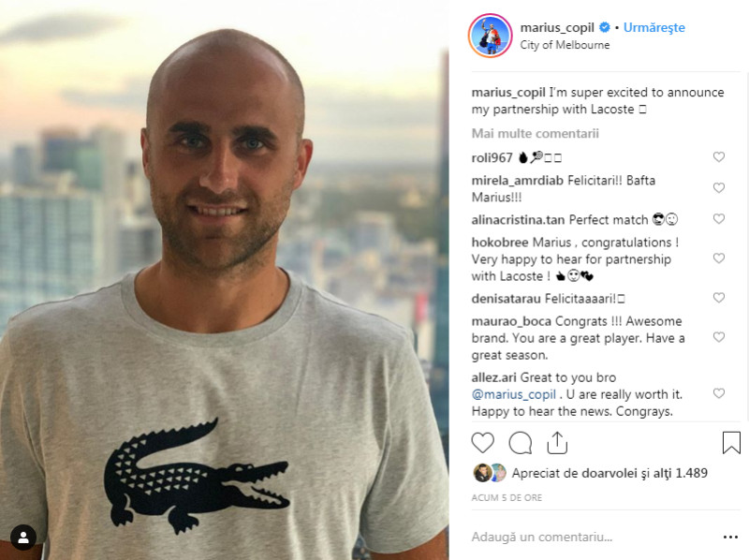Screen dimensions: 749x560
Task: Like denisatarau's comment heart
Action: coord(719,298)
